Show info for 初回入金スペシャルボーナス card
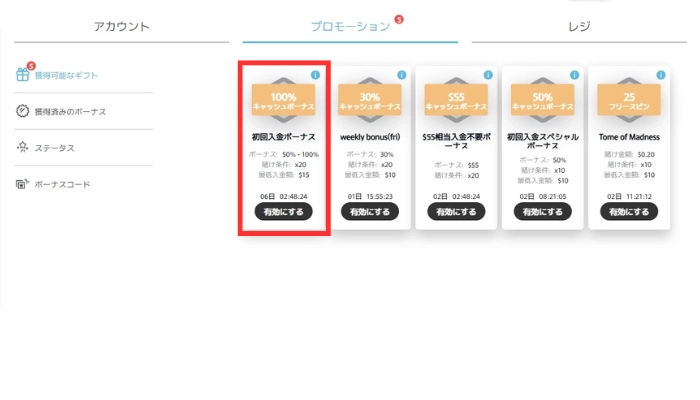This screenshot has height=400, width=700. 575,75
